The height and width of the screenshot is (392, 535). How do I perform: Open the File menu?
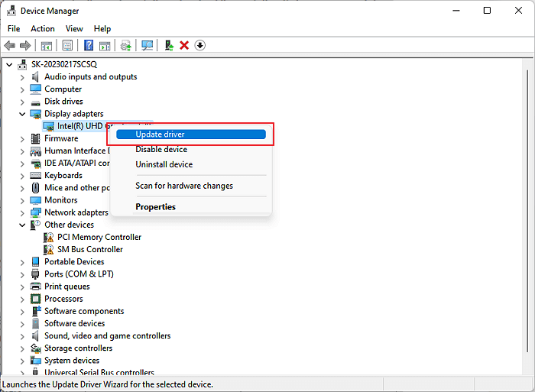[x=14, y=29]
